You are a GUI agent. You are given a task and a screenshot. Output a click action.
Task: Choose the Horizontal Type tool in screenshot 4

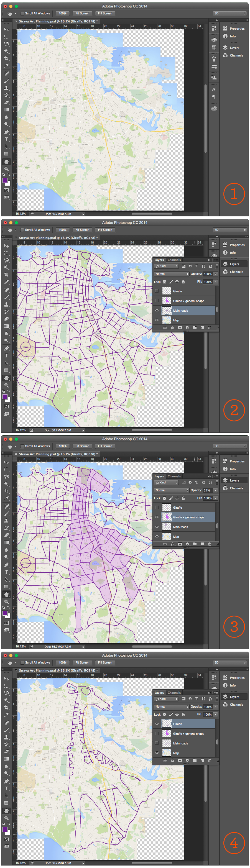(x=6, y=788)
